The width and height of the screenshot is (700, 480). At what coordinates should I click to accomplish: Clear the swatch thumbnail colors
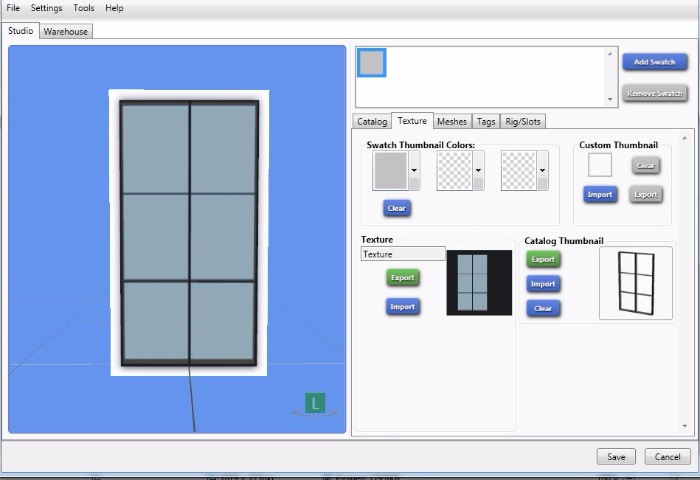click(x=397, y=208)
